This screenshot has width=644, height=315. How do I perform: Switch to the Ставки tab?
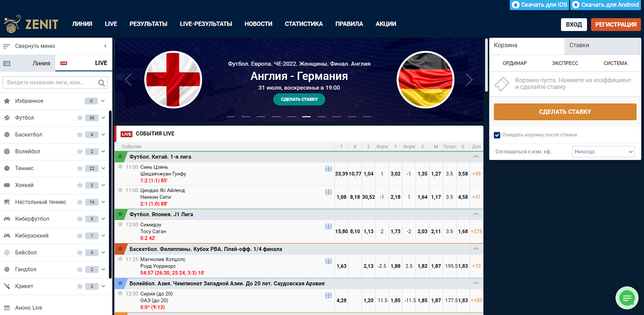579,46
